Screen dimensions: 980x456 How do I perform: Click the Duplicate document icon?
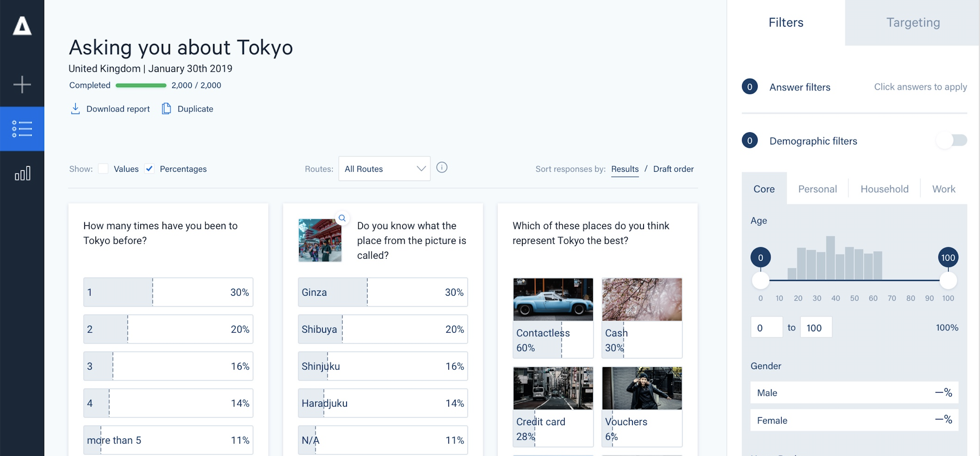pos(166,109)
